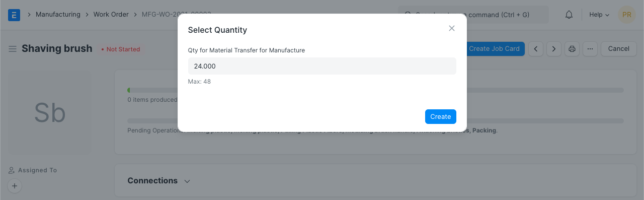Click the PR user avatar
The image size is (644, 200).
click(627, 15)
